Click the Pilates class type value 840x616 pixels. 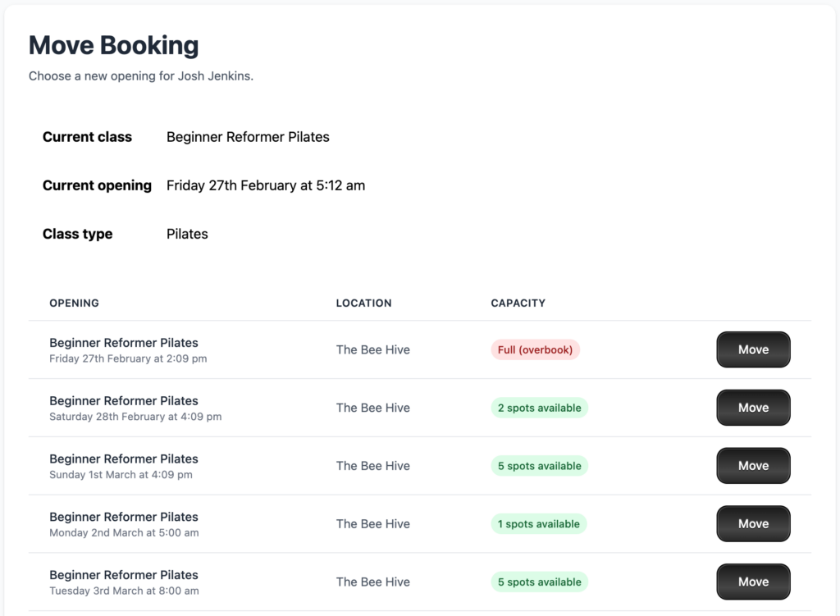pos(187,234)
